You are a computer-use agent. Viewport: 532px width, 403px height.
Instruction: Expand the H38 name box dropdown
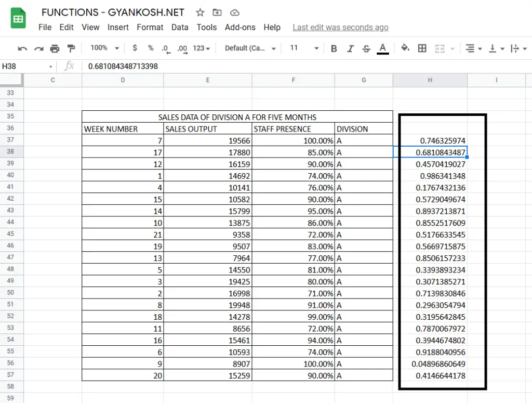[50, 67]
